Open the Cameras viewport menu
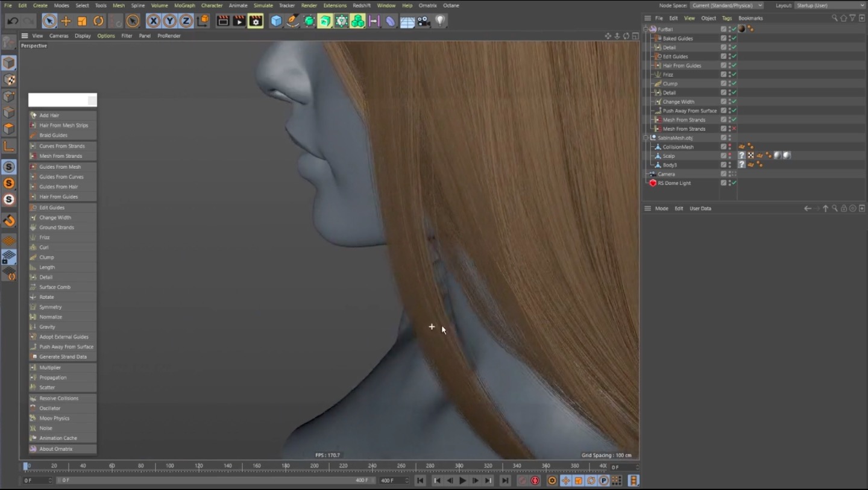This screenshot has width=868, height=490. (x=58, y=36)
